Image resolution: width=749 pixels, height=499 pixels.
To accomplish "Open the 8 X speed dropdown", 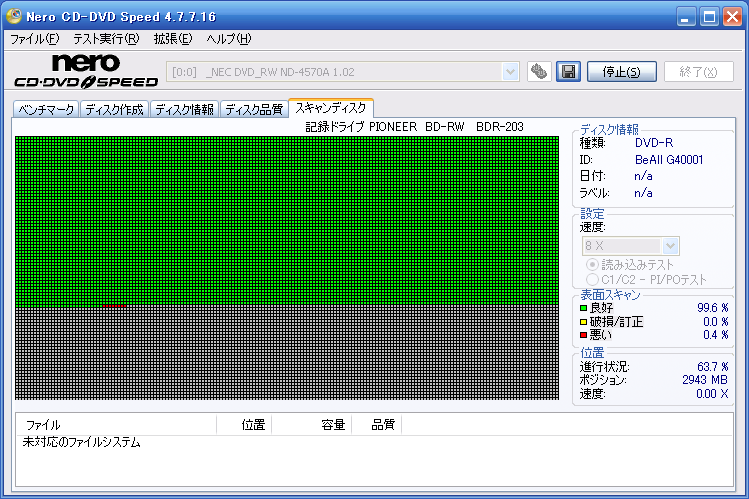I will coord(671,246).
